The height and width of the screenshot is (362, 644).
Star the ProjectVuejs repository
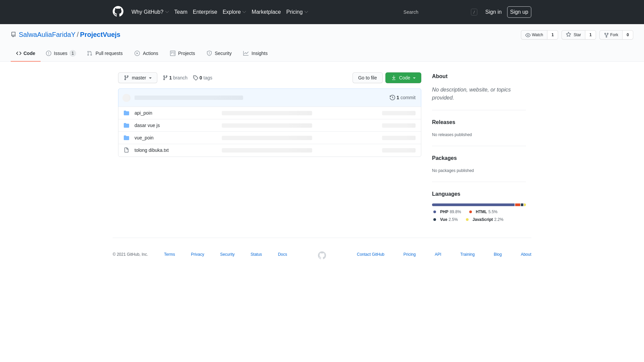point(573,35)
